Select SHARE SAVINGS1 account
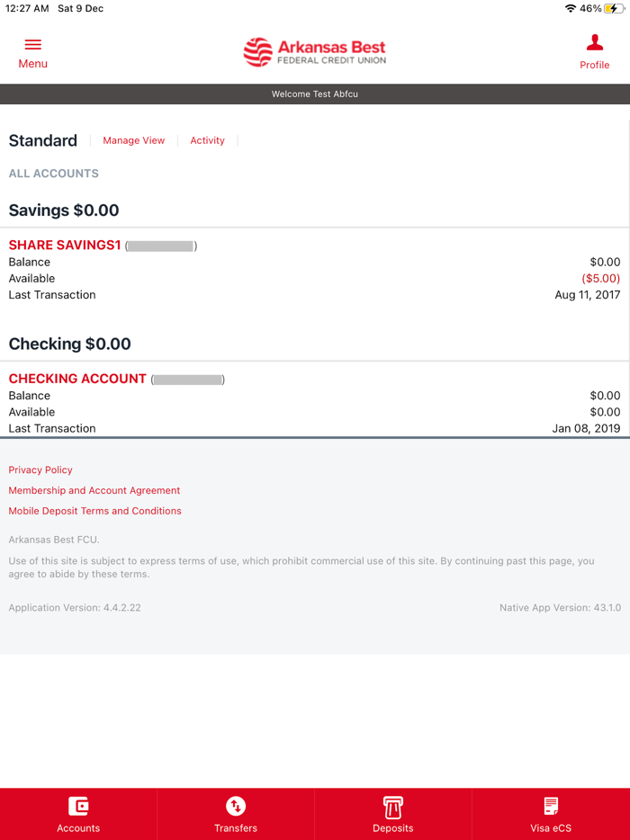This screenshot has width=630, height=840. tap(64, 245)
